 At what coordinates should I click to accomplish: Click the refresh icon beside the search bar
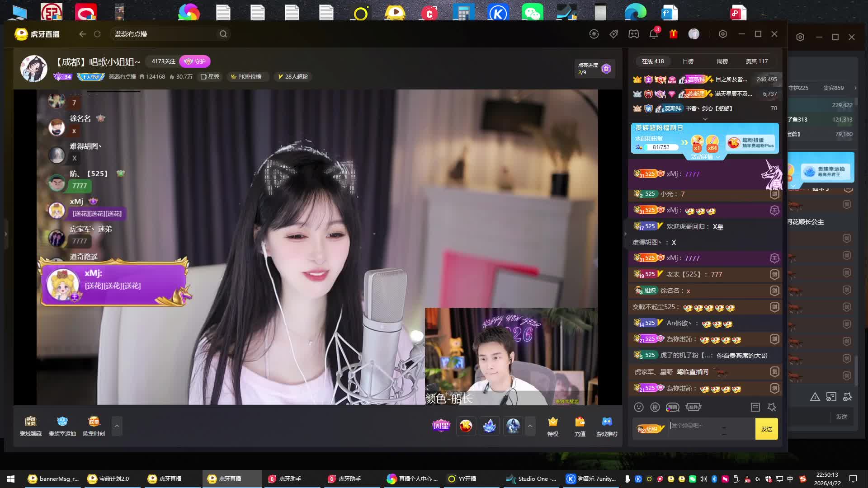pos(97,34)
